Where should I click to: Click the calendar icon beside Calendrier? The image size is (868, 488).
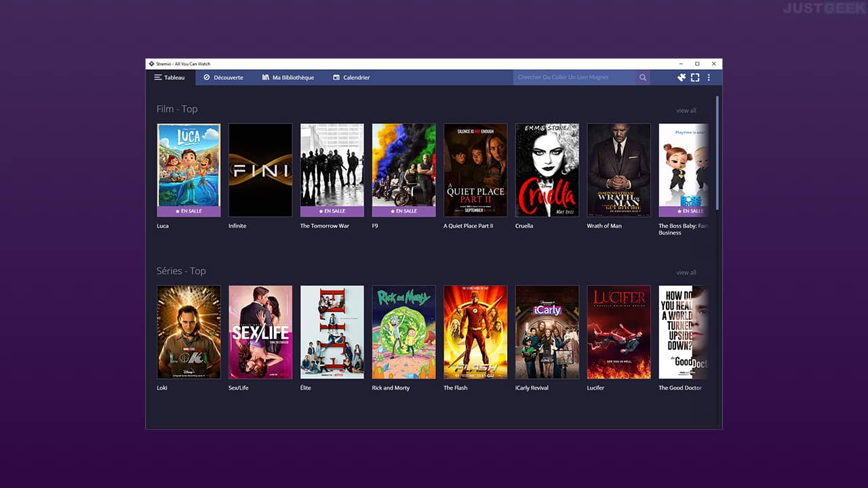tap(336, 77)
